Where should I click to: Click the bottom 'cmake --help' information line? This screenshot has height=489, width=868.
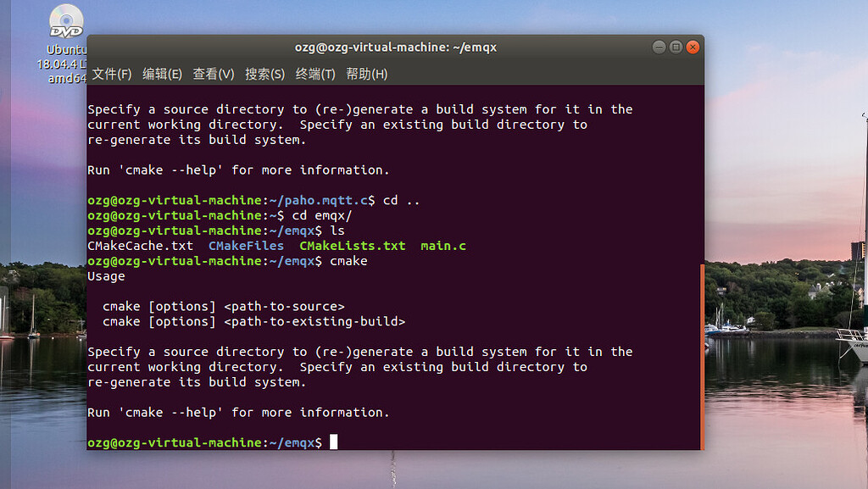[x=238, y=412]
